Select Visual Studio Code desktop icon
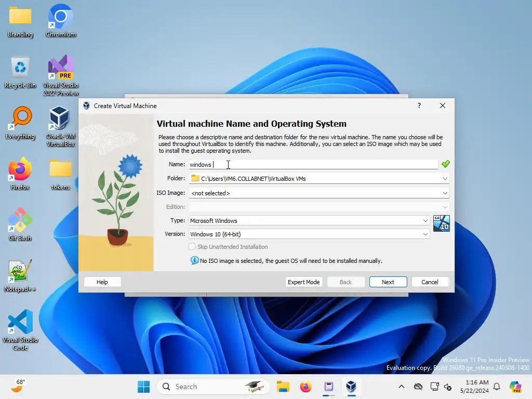Viewport: 532px width, 399px height. 20,330
